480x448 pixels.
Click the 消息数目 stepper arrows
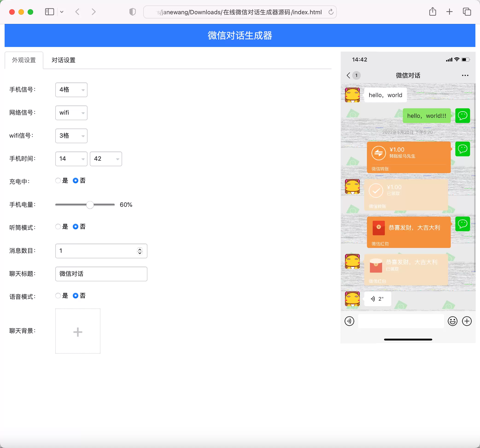tap(140, 251)
